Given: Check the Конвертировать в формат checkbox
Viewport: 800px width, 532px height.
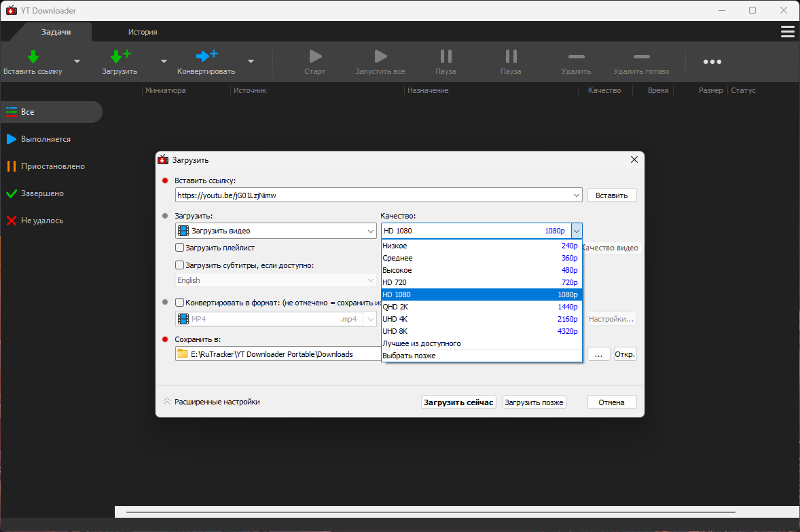Looking at the screenshot, I should click(179, 302).
